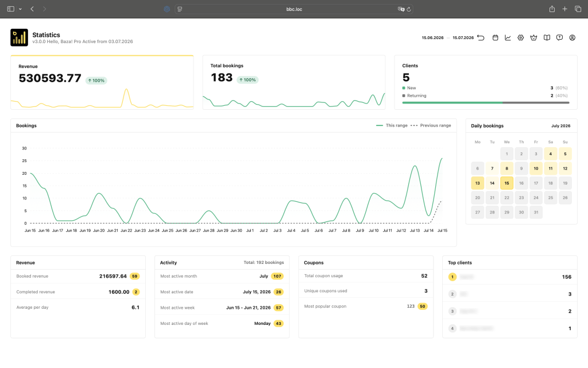Select July 4 in Daily bookings calendar
588x368 pixels.
click(x=551, y=154)
